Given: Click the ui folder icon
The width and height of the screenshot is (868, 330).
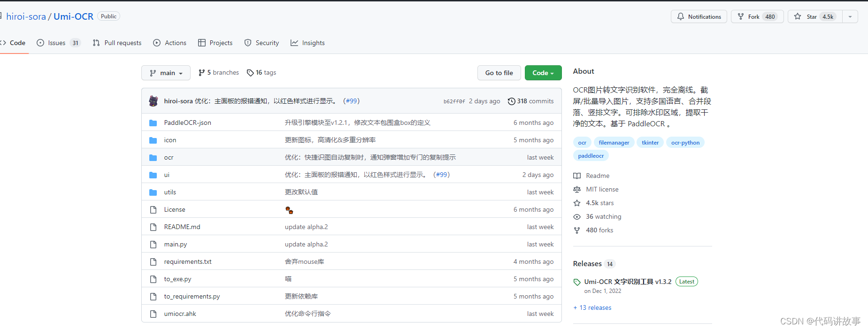Looking at the screenshot, I should 153,175.
